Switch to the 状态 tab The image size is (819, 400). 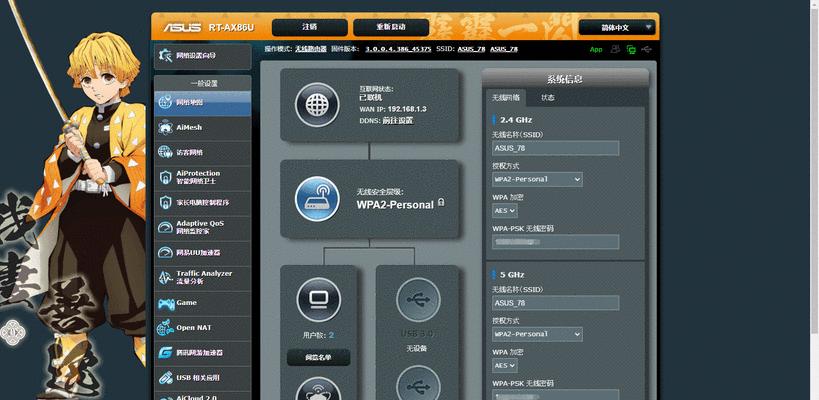[547, 98]
